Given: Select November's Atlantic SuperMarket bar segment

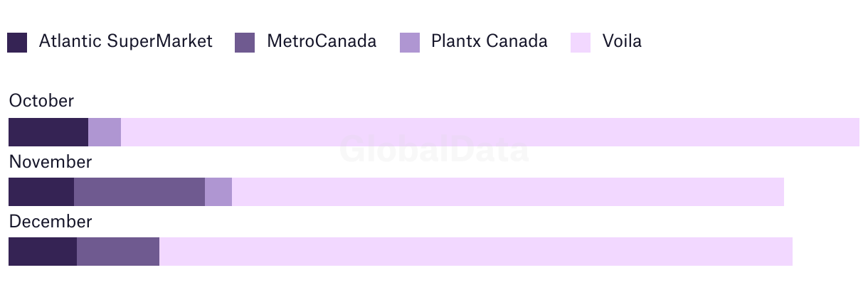Looking at the screenshot, I should (41, 192).
